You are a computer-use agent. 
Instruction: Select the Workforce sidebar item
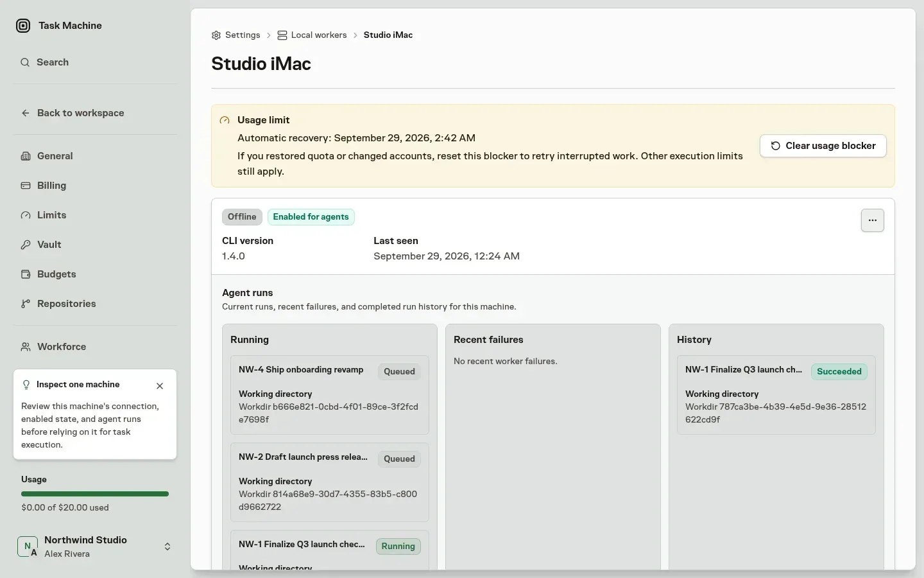tap(95, 347)
